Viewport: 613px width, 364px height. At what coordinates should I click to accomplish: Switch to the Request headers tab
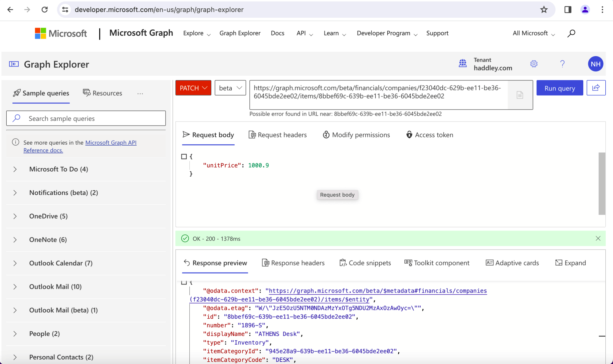(278, 135)
